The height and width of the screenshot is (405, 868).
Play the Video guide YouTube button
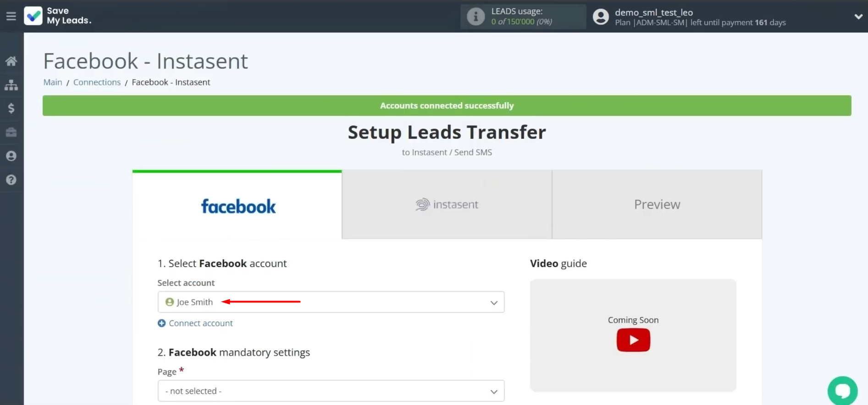633,340
